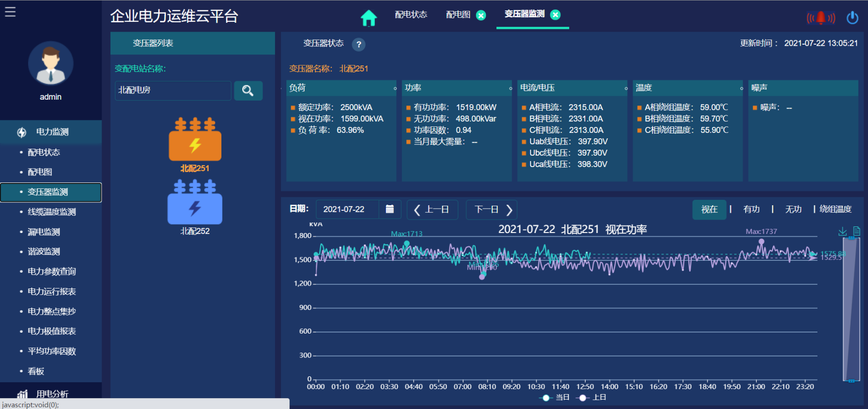Select the 无功 chart button
Viewport: 868px width, 409px height.
pyautogui.click(x=793, y=210)
